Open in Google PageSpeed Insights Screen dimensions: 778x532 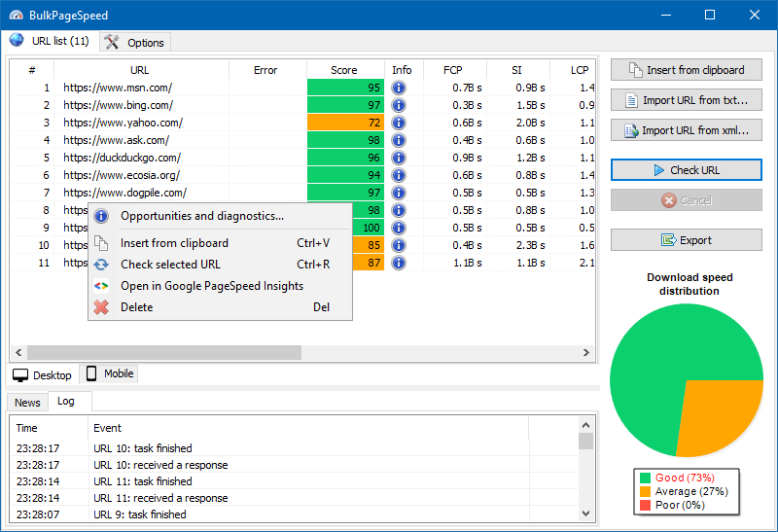[x=211, y=286]
